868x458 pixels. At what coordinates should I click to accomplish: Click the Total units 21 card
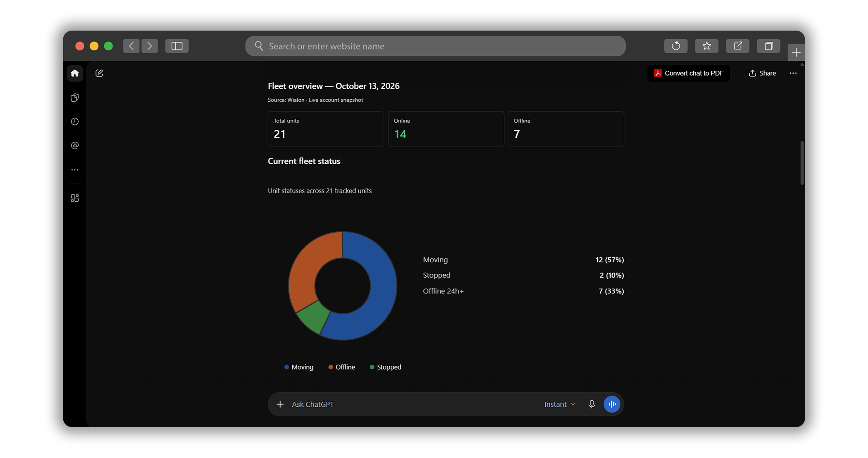click(x=326, y=129)
